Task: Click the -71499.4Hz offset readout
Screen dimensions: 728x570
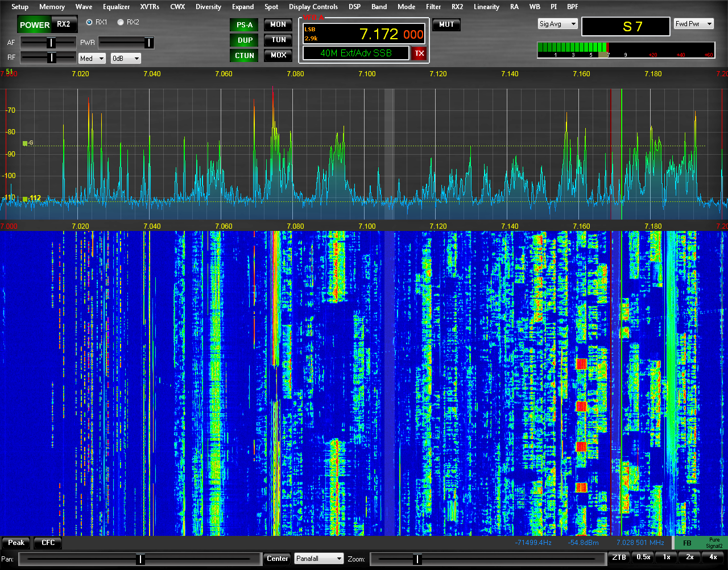Action: tap(533, 543)
